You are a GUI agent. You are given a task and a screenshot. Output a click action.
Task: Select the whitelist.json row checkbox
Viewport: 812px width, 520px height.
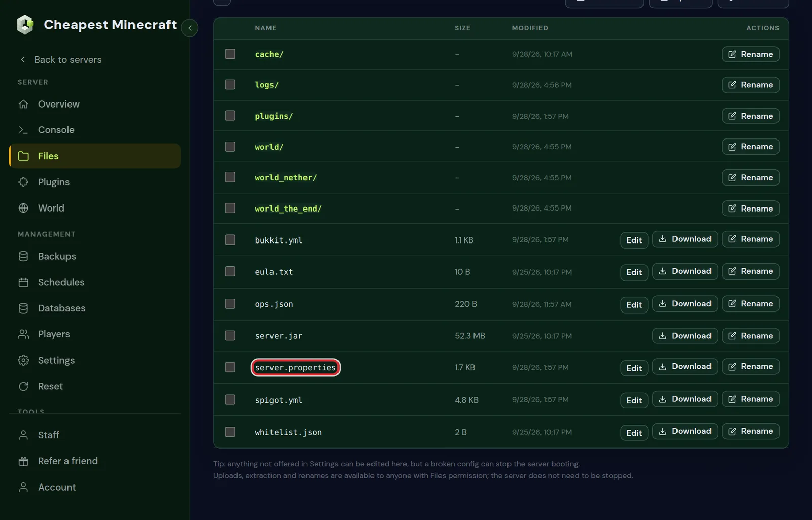click(x=230, y=432)
